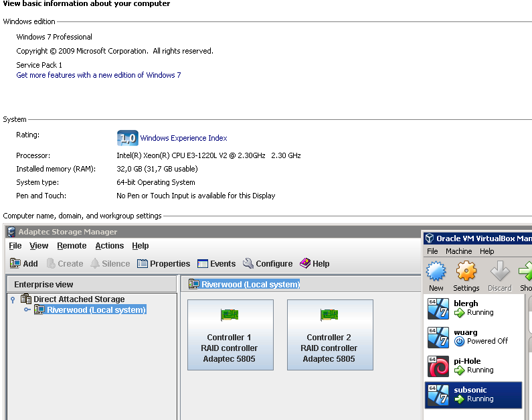Image resolution: width=532 pixels, height=420 pixels.
Task: Click the purple Help book icon
Action: (x=305, y=263)
